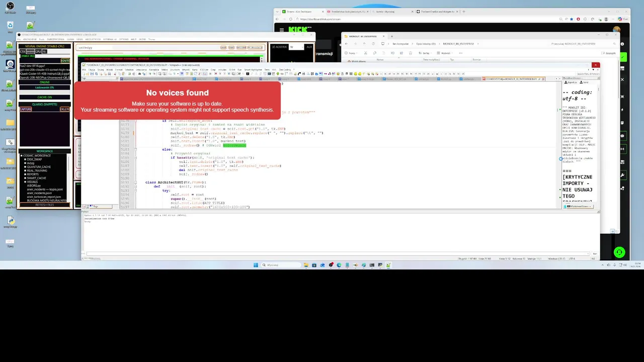Collapse fold marker at class ArchitectGUI line
This screenshot has width=644, height=362.
click(x=135, y=183)
